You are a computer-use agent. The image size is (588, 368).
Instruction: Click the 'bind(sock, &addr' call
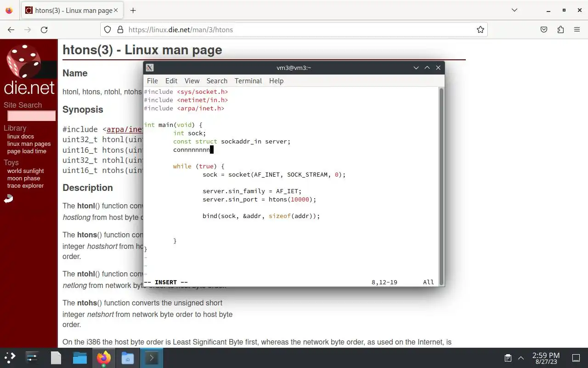point(232,216)
